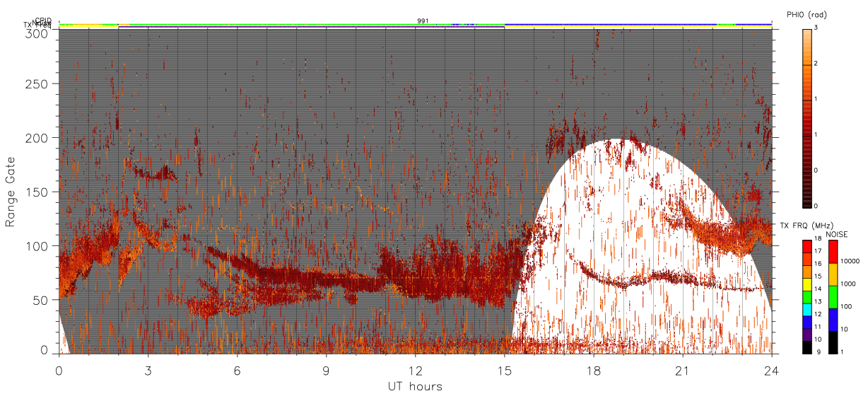Click the 'UT hours' x-axis label

(x=415, y=386)
